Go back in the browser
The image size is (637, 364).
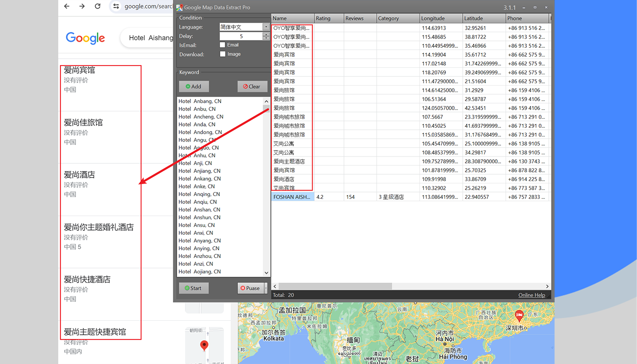coord(67,6)
